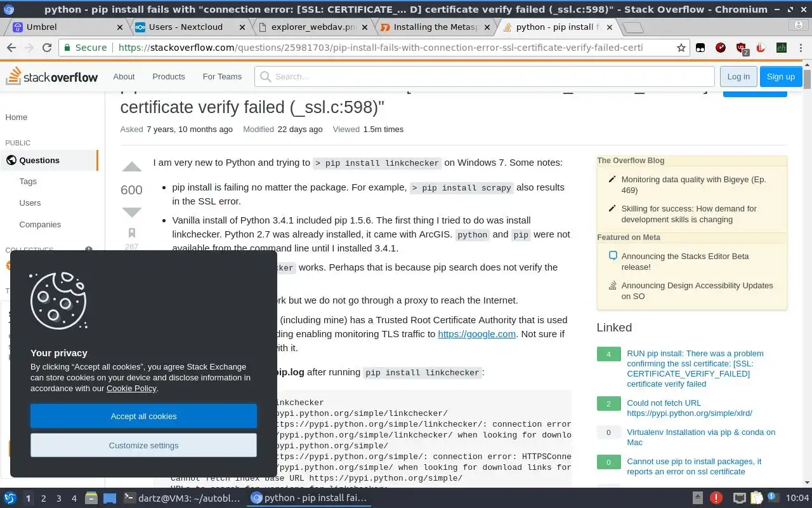
Task: Select Questions in the left sidebar
Action: tap(49, 160)
